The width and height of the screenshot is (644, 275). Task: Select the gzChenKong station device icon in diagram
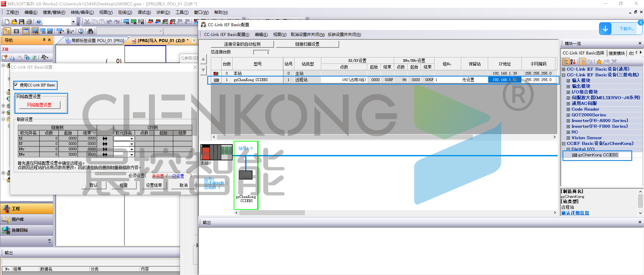[x=246, y=175]
